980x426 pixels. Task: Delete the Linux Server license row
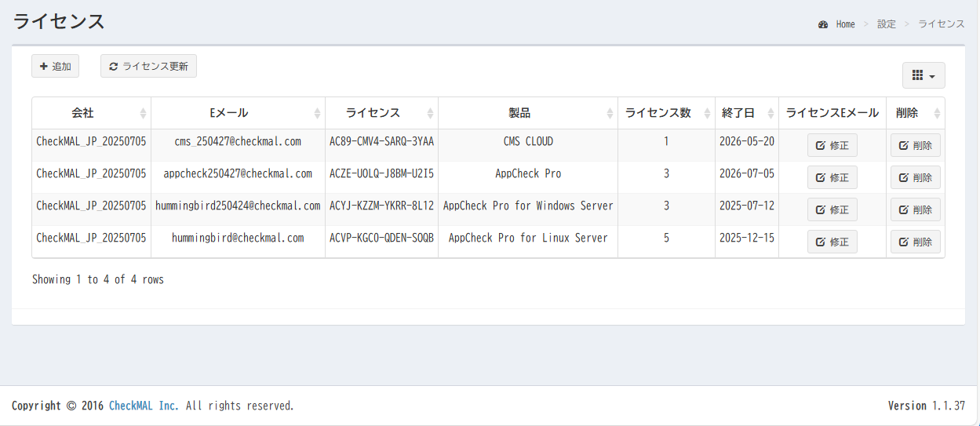915,242
